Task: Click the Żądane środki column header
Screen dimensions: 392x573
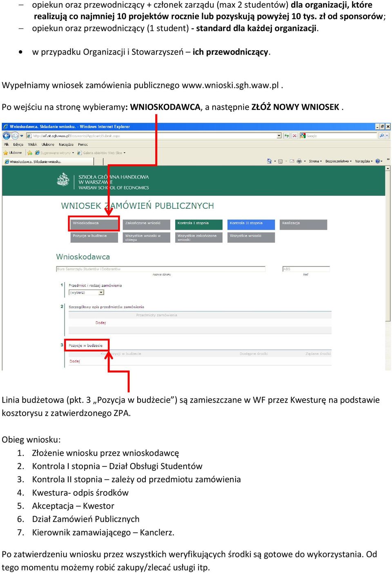Action: click(x=318, y=354)
